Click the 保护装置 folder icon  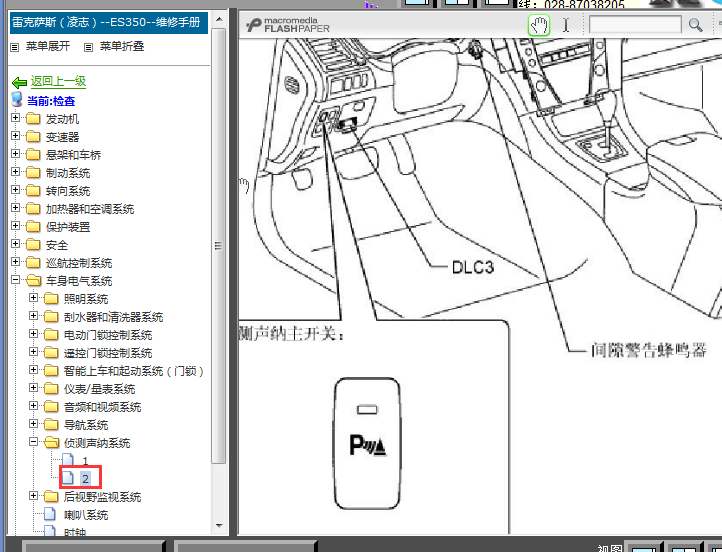pos(33,227)
